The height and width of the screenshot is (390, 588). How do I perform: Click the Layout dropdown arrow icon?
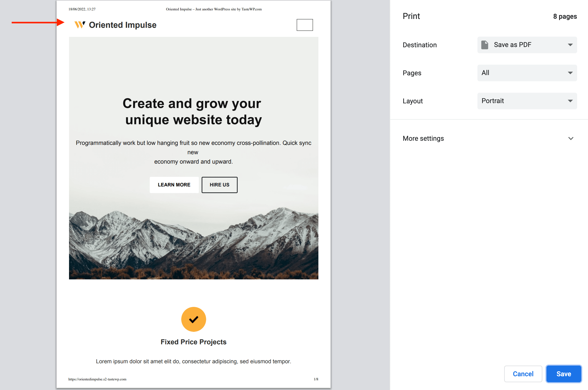pyautogui.click(x=570, y=101)
